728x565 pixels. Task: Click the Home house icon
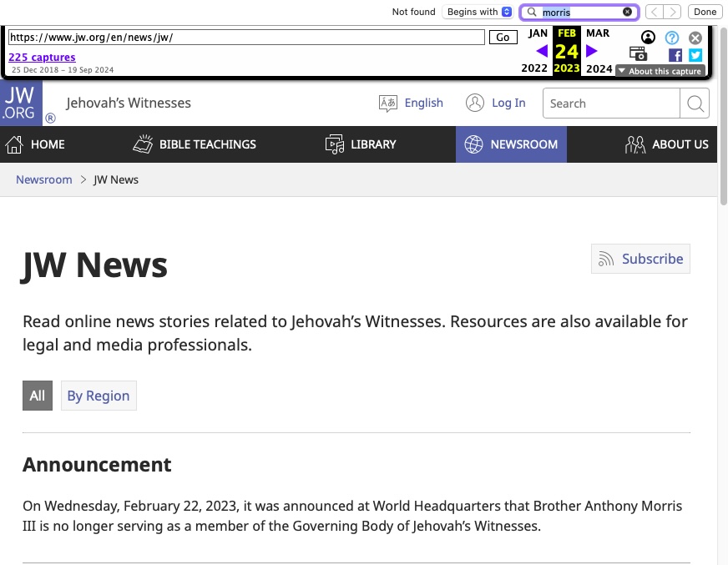coord(14,144)
